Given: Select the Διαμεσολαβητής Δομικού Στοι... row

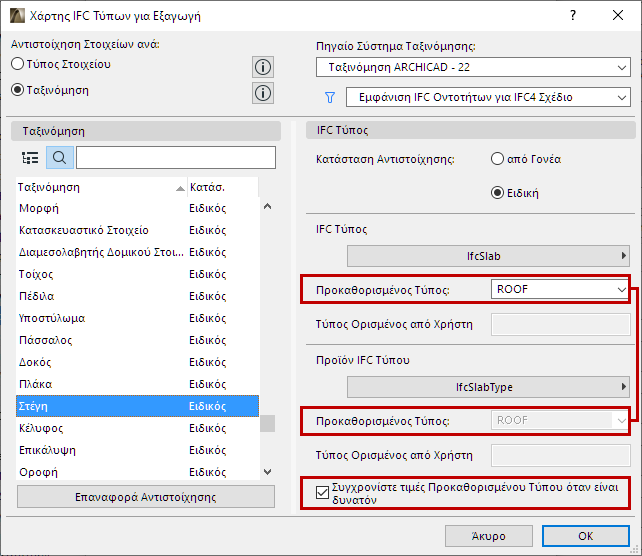Looking at the screenshot, I should [x=137, y=252].
